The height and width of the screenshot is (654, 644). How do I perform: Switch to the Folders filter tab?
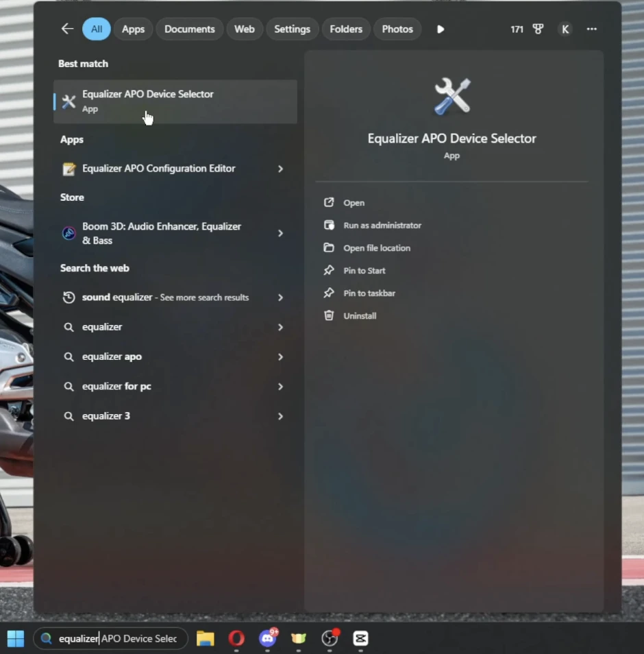click(x=345, y=29)
